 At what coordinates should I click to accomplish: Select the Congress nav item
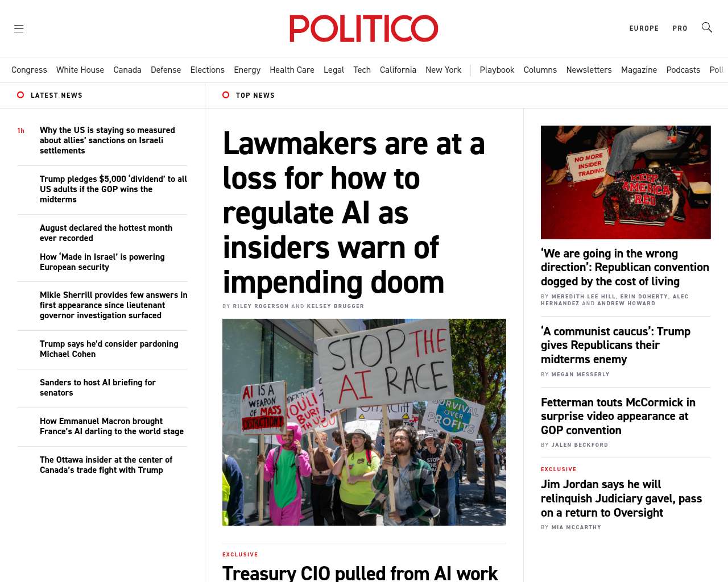tap(29, 70)
